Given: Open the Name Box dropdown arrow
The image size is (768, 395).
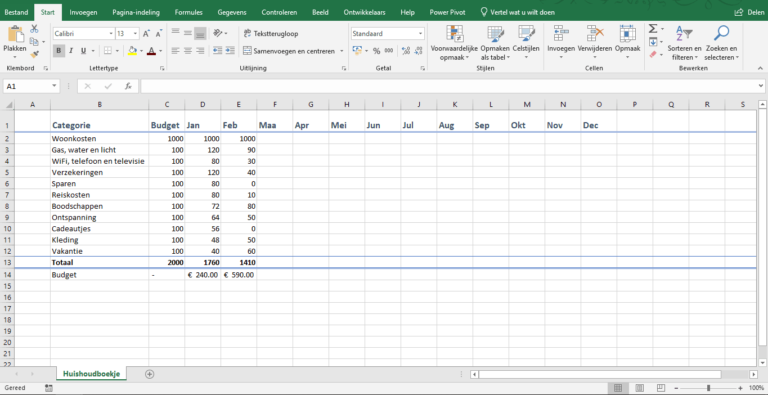Looking at the screenshot, I should [54, 86].
